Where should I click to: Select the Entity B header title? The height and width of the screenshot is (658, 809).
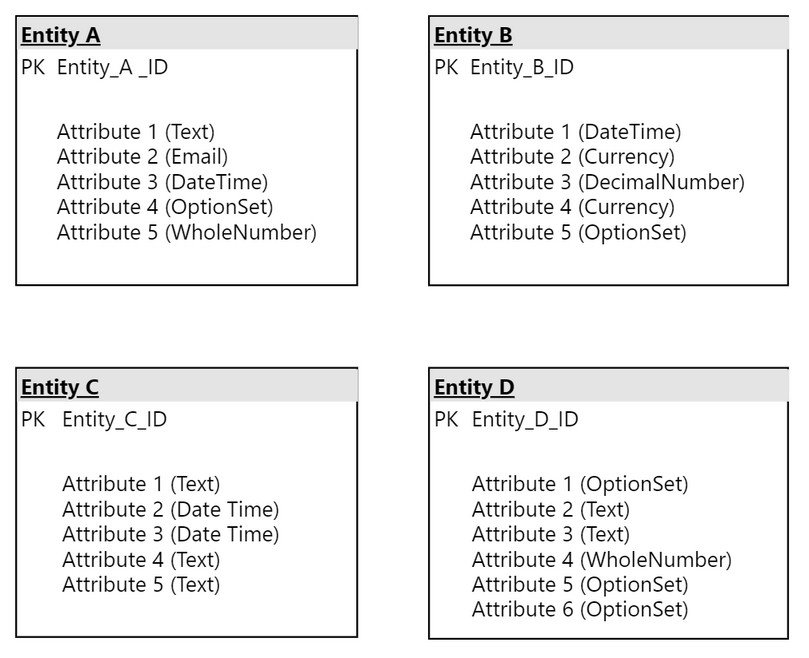coord(473,36)
